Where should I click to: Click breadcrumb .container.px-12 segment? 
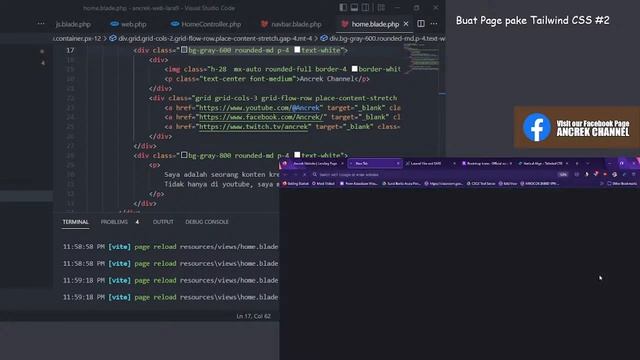coord(77,38)
